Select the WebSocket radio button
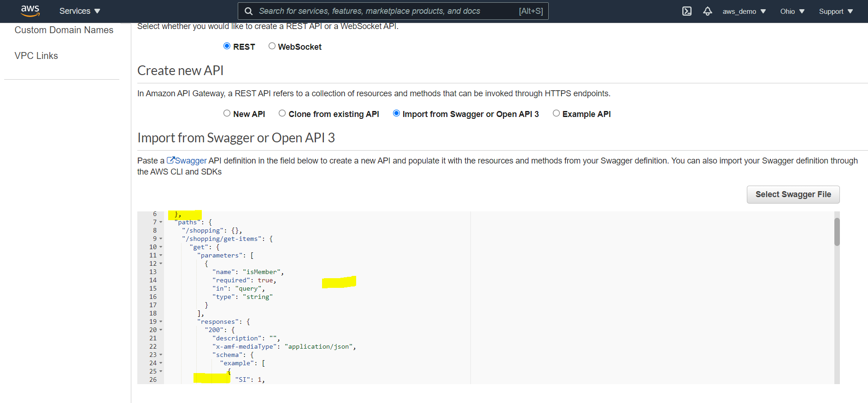 pos(272,46)
